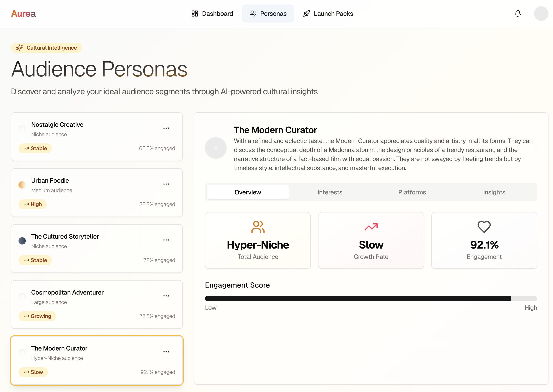553x392 pixels.
Task: Click the Growth Rate trend arrow icon
Action: (x=371, y=227)
